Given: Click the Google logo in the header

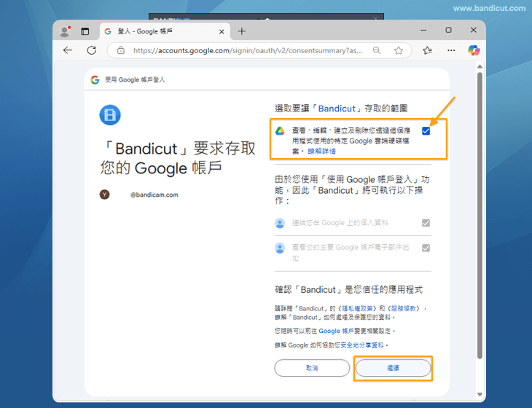Looking at the screenshot, I should pyautogui.click(x=95, y=79).
